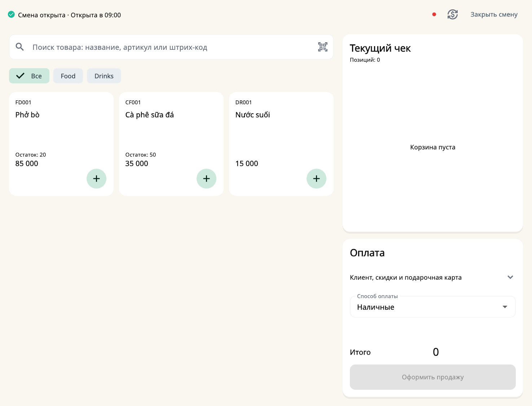Screen dimensions: 532x406
Task: Select the Все category filter chip
Action: 29,76
